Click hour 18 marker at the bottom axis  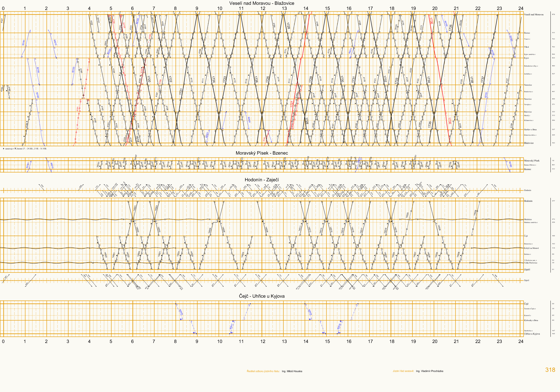pyautogui.click(x=392, y=341)
